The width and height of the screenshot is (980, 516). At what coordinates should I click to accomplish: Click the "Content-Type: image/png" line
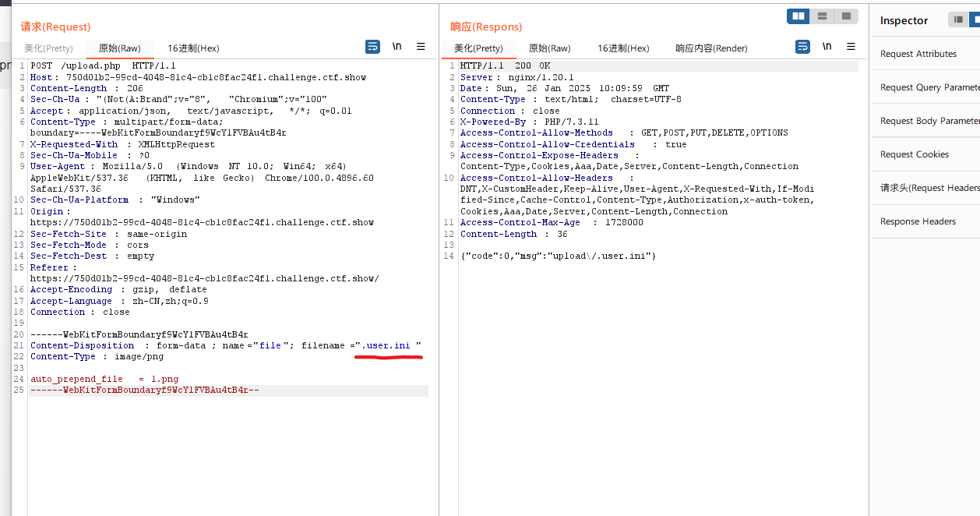[x=97, y=356]
